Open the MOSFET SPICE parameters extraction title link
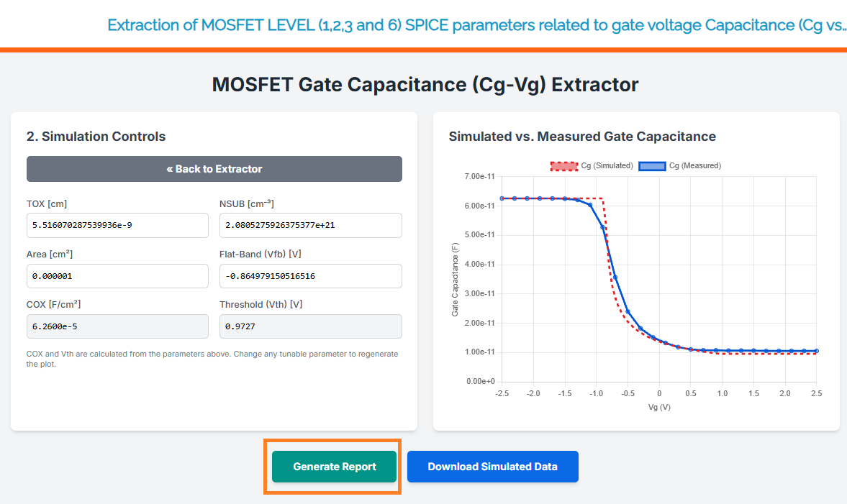This screenshot has width=847, height=504. 476,25
